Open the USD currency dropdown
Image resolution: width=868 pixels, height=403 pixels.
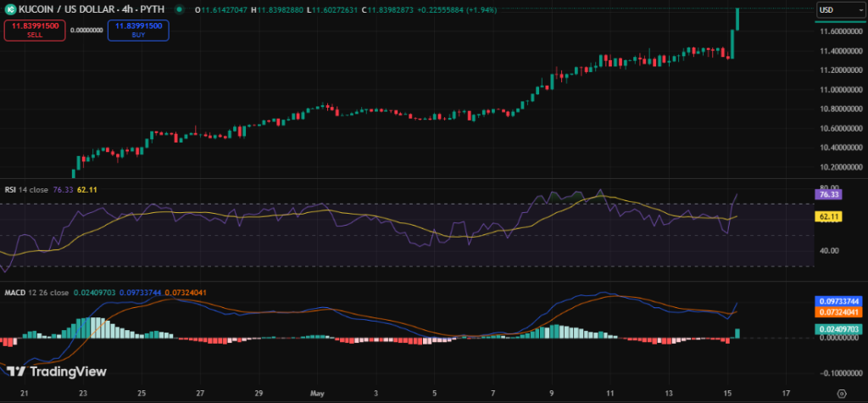pos(840,10)
